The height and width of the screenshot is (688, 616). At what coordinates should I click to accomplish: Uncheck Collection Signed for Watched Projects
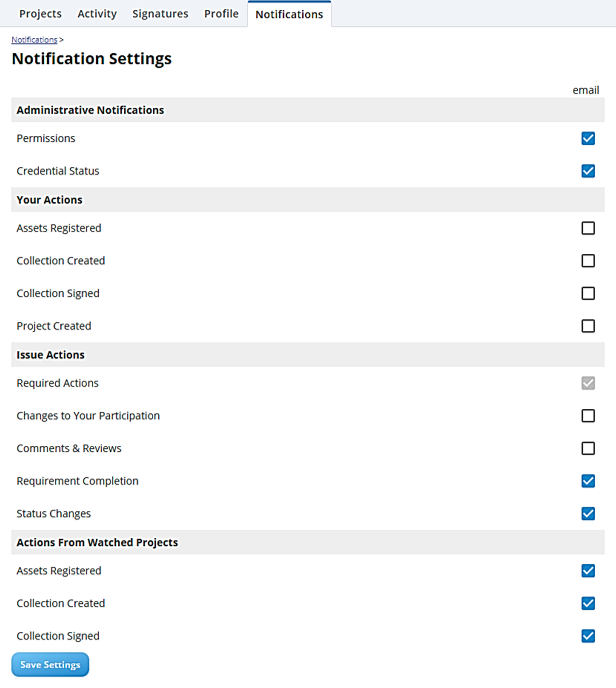coord(588,636)
